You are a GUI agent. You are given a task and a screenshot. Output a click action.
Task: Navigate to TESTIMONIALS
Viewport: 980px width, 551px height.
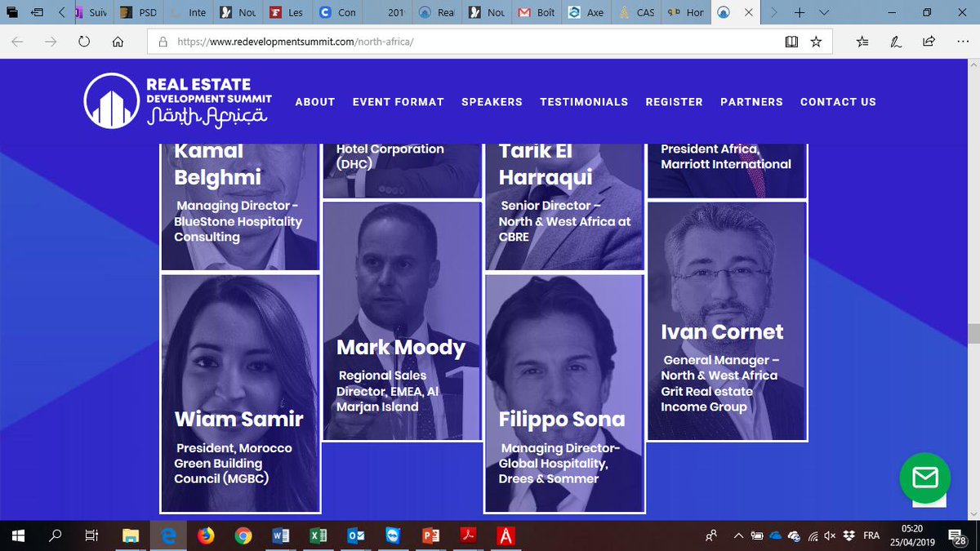584,102
